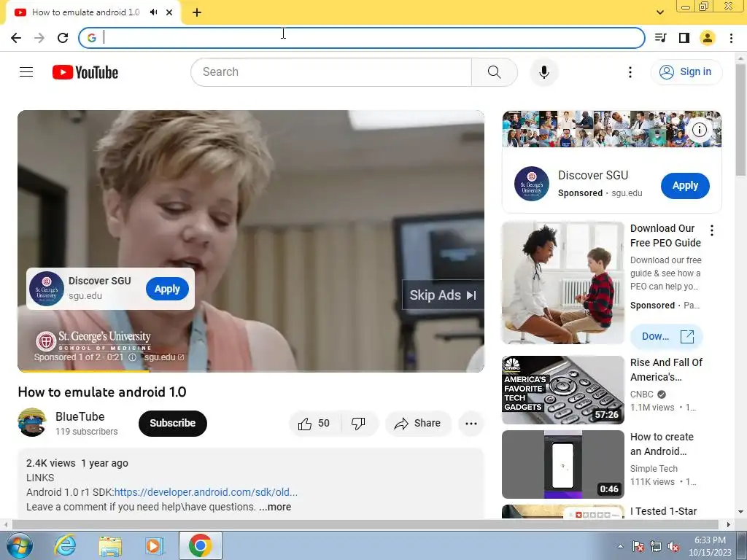
Task: Start voice search with microphone icon
Action: [x=543, y=72]
